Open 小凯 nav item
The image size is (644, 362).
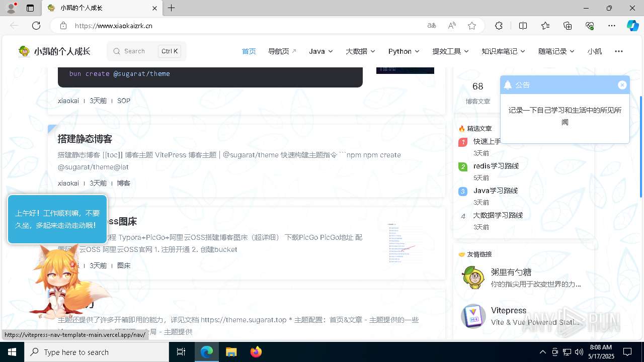click(594, 51)
